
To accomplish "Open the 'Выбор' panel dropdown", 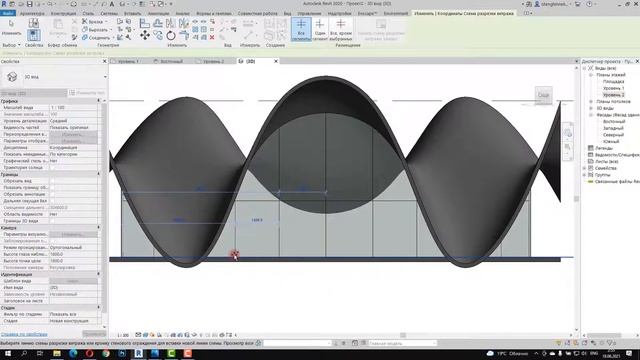I will (11, 45).
